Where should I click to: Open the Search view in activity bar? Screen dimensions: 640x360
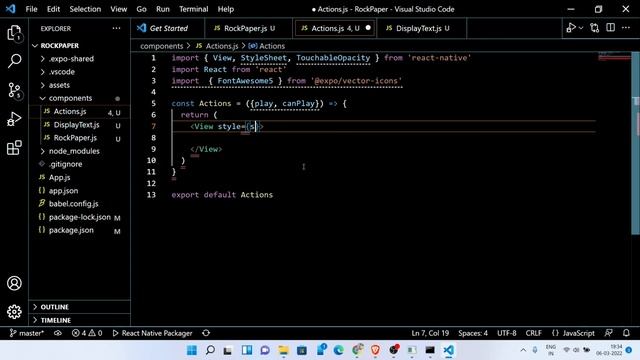pos(14,61)
